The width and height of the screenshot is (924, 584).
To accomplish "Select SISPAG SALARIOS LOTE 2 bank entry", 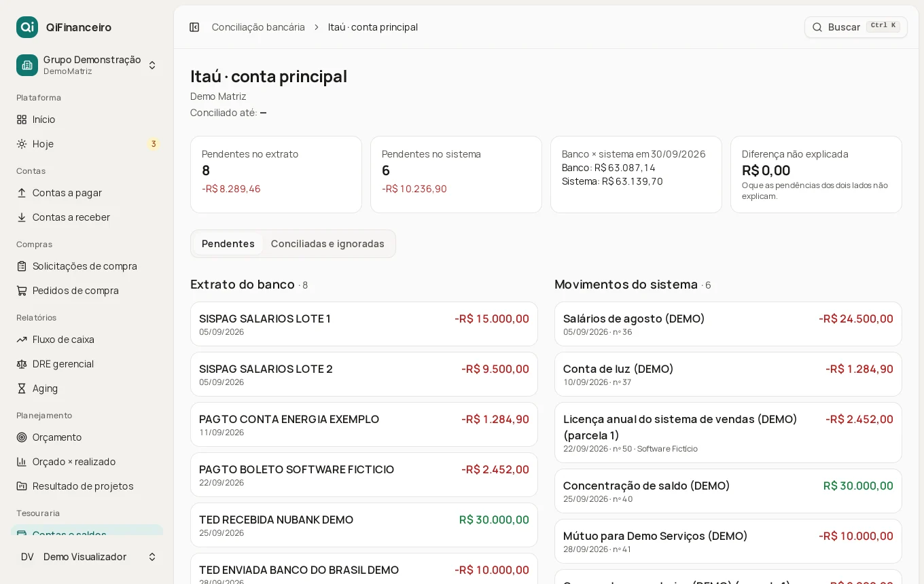I will coord(364,374).
